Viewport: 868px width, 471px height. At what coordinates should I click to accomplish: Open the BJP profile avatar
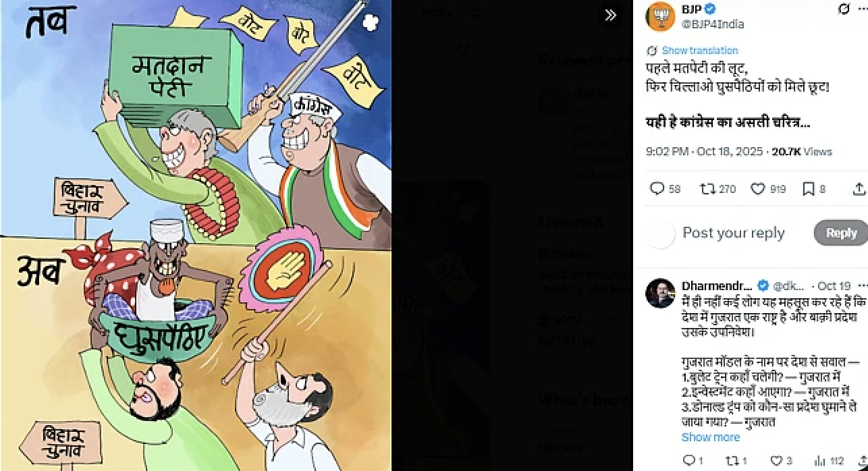coord(660,16)
